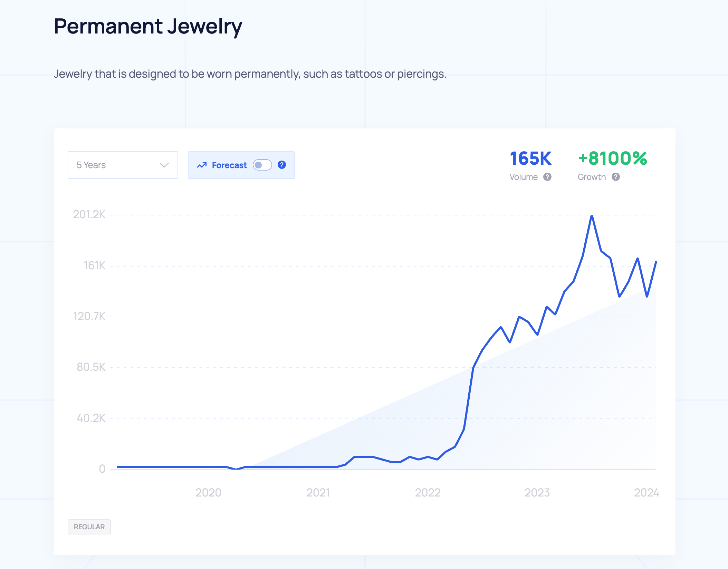Click the 80.5K y-axis label
This screenshot has height=569, width=728.
point(91,367)
